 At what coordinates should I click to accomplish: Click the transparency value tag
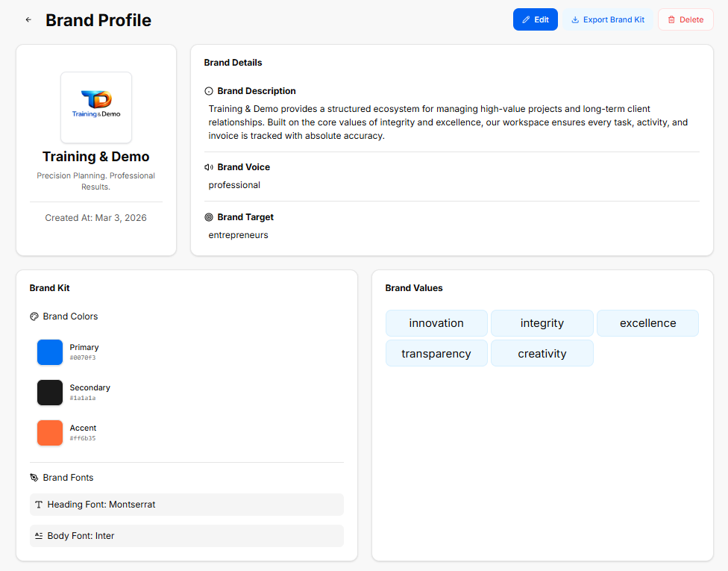[436, 354]
